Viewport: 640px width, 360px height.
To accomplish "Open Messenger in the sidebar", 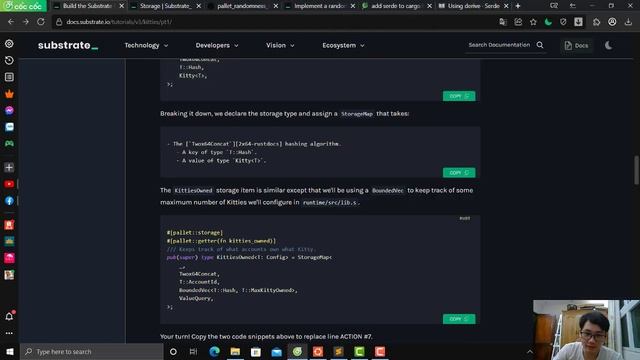I will [9, 111].
